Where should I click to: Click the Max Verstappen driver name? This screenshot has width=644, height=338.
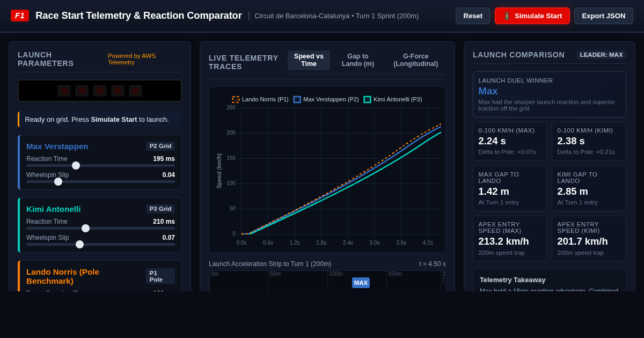pos(57,146)
